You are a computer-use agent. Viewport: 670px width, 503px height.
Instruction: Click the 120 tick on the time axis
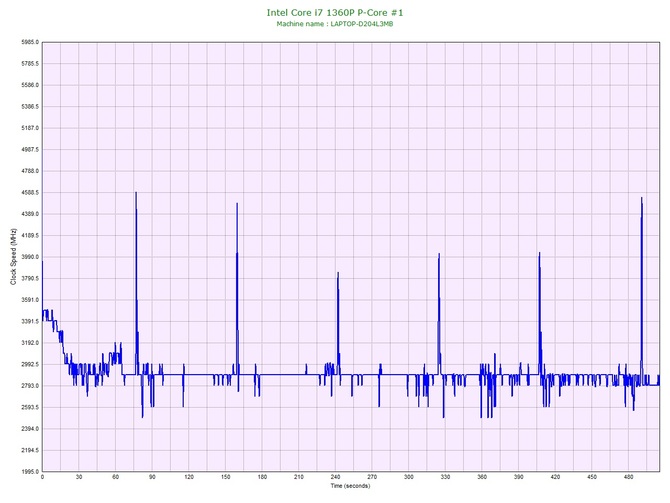[189, 477]
